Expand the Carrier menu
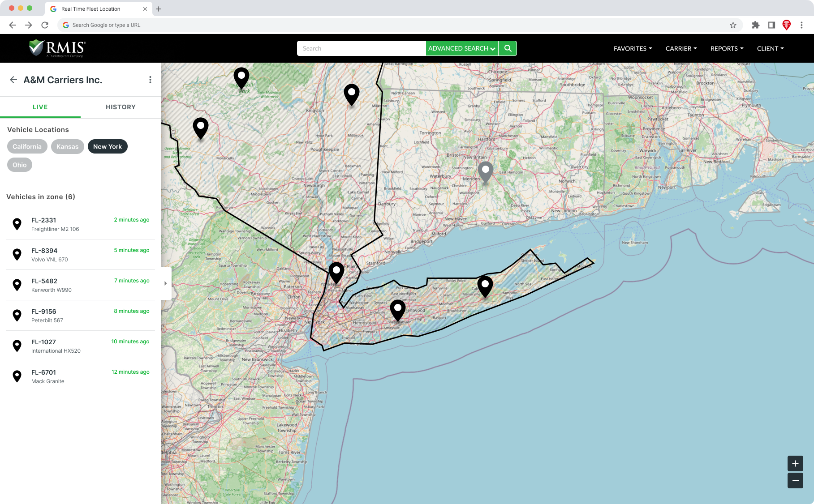814x504 pixels. pyautogui.click(x=681, y=48)
